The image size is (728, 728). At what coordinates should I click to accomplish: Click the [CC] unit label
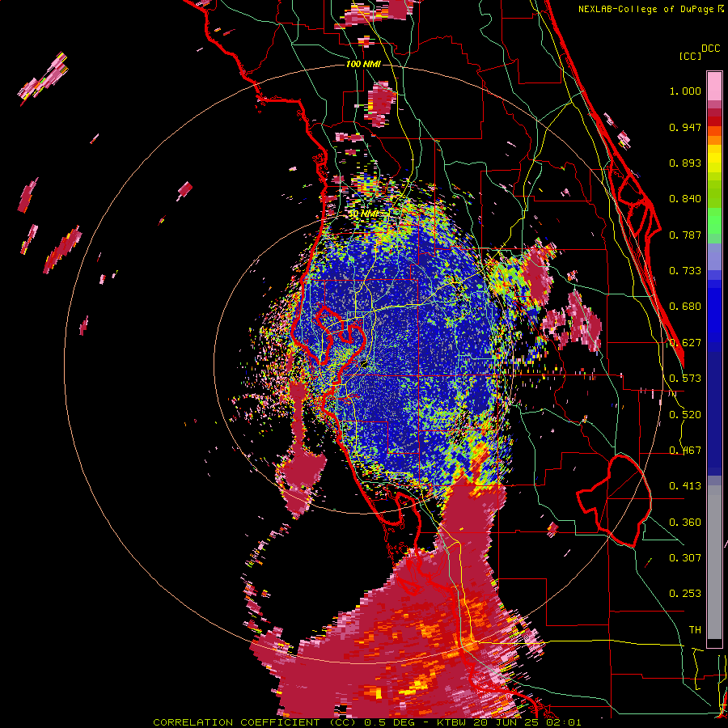[x=691, y=56]
